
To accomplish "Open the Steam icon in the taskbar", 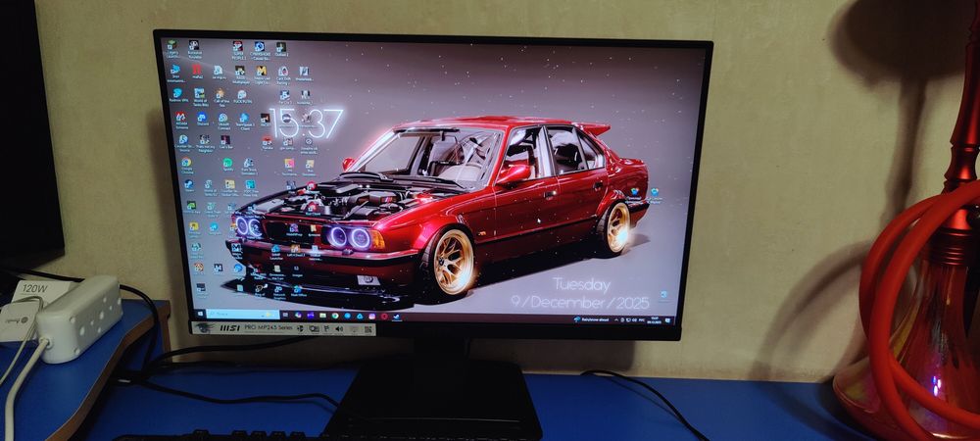I will 395,317.
